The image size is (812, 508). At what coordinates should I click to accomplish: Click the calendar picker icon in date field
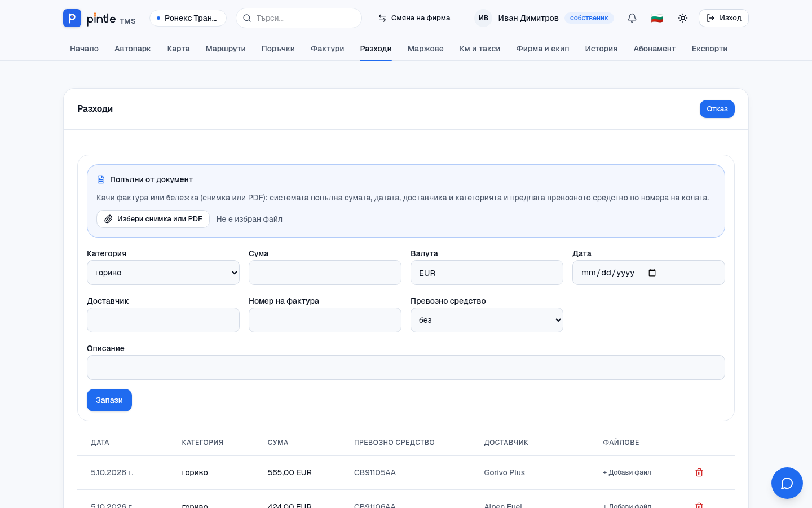click(652, 273)
